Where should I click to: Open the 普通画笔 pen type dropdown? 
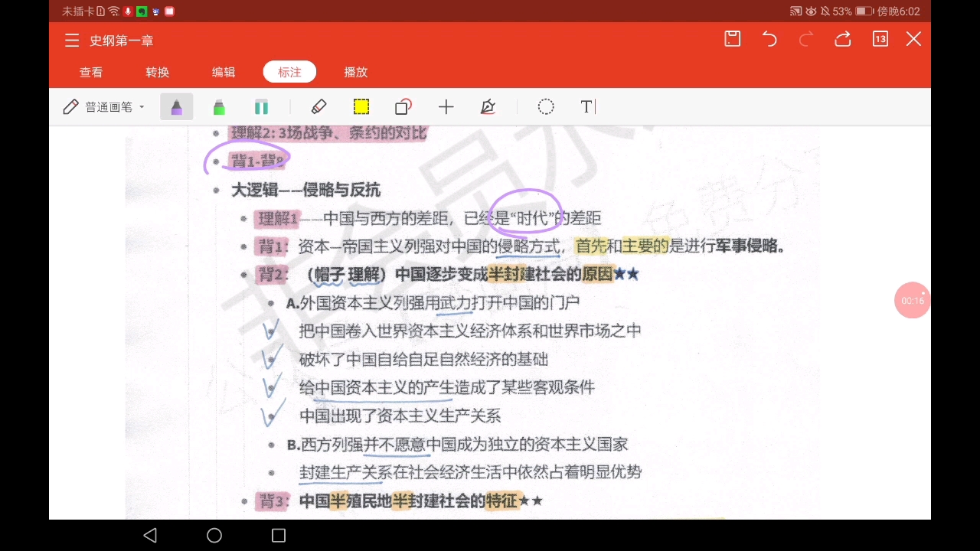click(x=104, y=107)
